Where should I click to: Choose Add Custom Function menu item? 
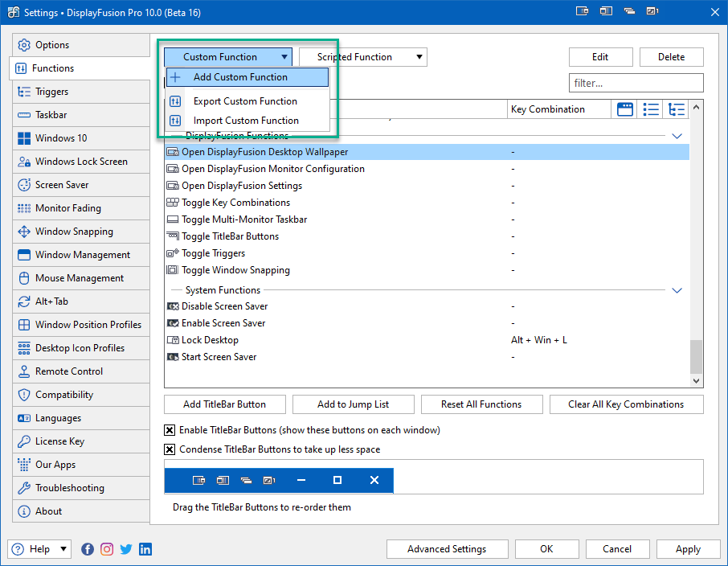click(247, 77)
